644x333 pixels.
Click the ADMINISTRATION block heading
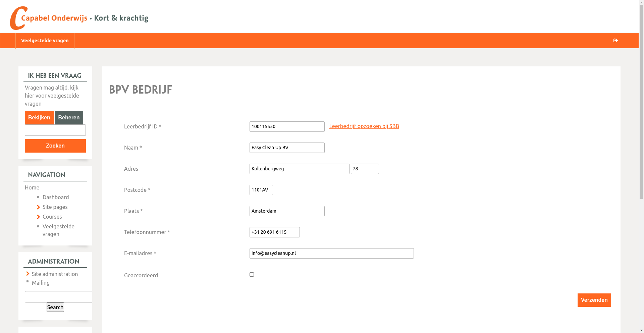[53, 261]
